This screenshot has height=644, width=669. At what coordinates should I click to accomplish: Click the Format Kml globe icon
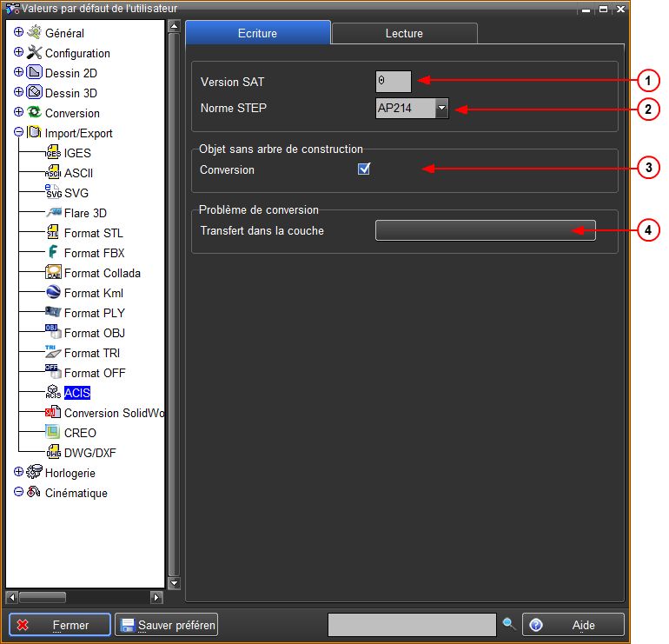(x=52, y=293)
